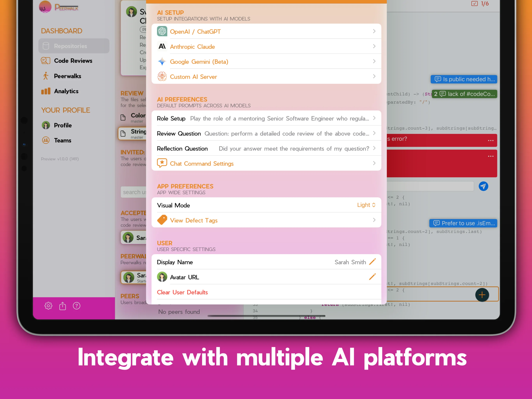Expand the Google Gemini (Beta) row chevron
532x399 pixels.
tap(374, 61)
